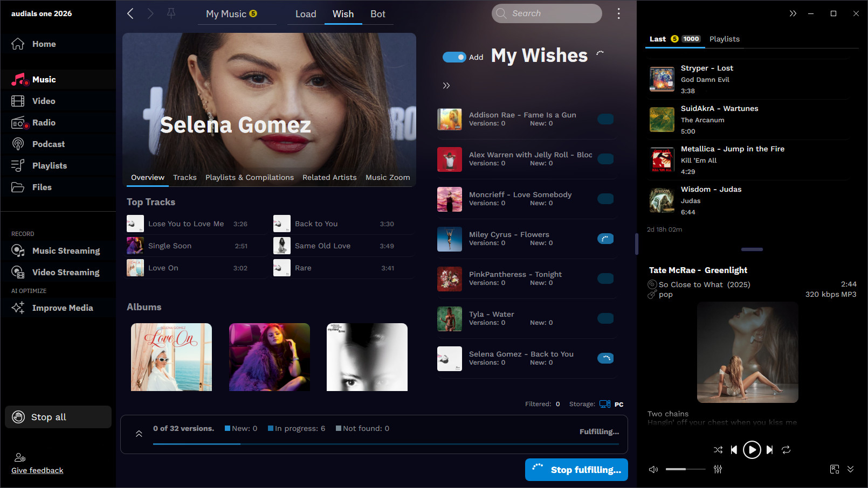Toggle Selena Gomez Back to You wish
Screen dimensions: 868x488
(x=605, y=358)
